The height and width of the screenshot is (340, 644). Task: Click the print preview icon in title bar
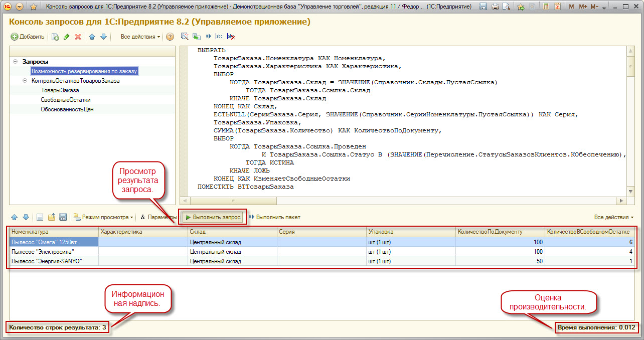506,7
